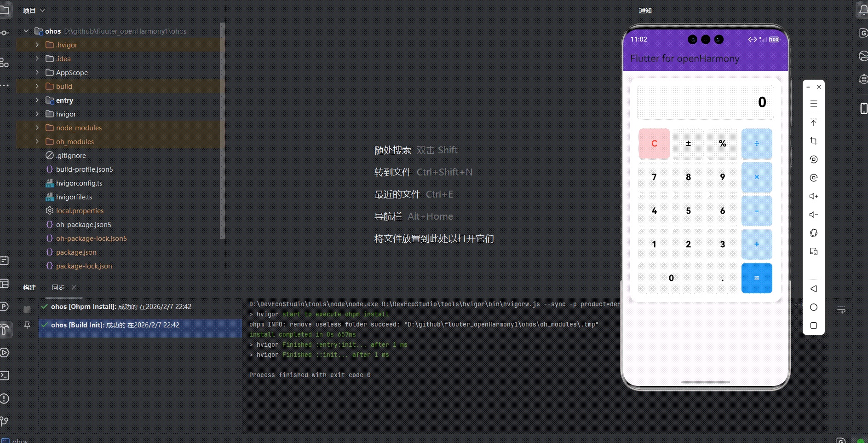
Task: Expand the .hvigor folder
Action: click(37, 45)
